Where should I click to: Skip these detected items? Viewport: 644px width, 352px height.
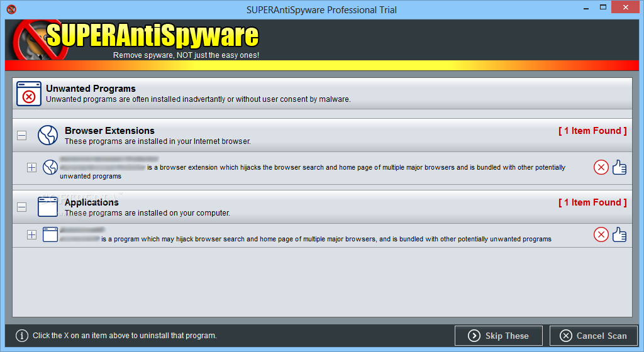[499, 336]
